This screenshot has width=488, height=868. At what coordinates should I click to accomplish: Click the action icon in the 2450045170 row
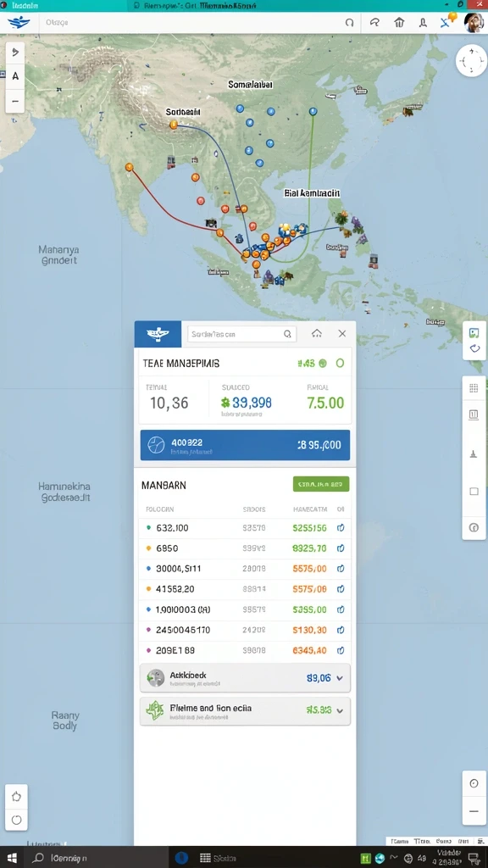coord(341,630)
